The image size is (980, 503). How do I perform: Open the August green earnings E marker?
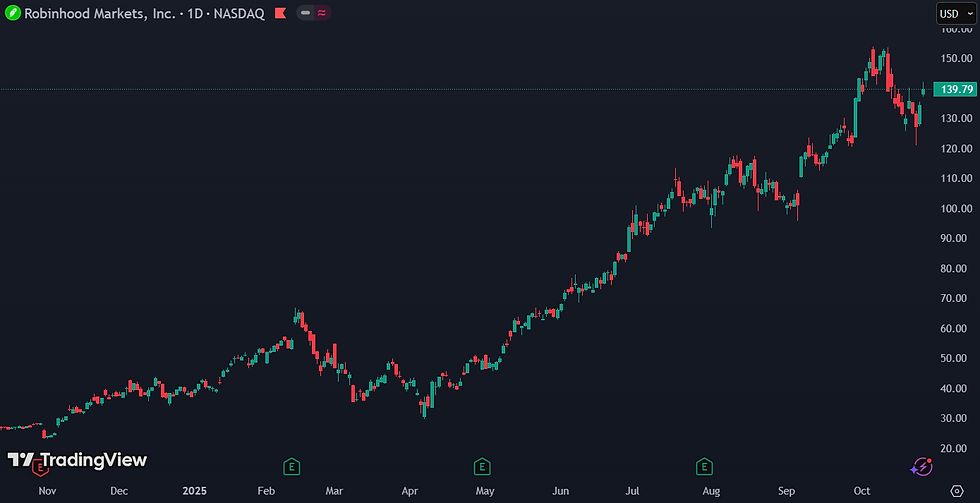coord(704,466)
